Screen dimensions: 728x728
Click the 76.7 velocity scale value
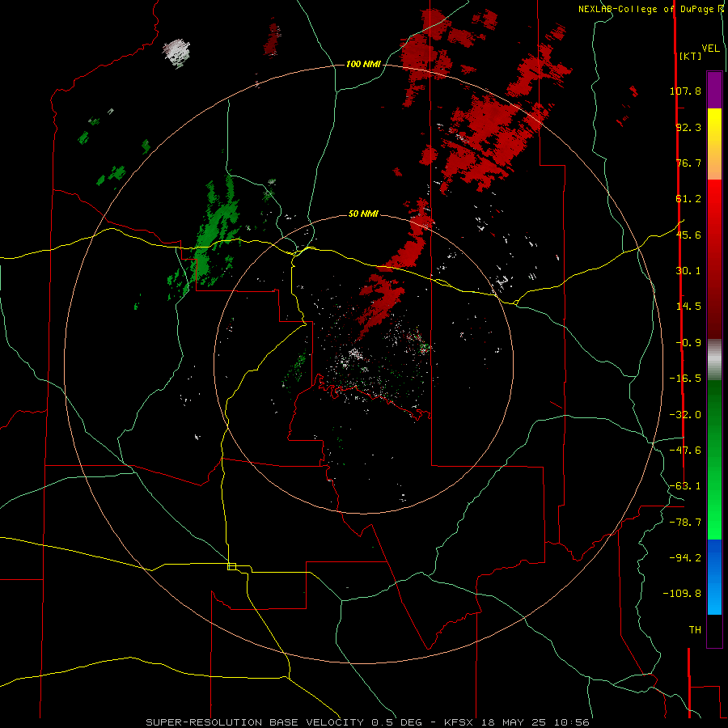[x=688, y=163]
